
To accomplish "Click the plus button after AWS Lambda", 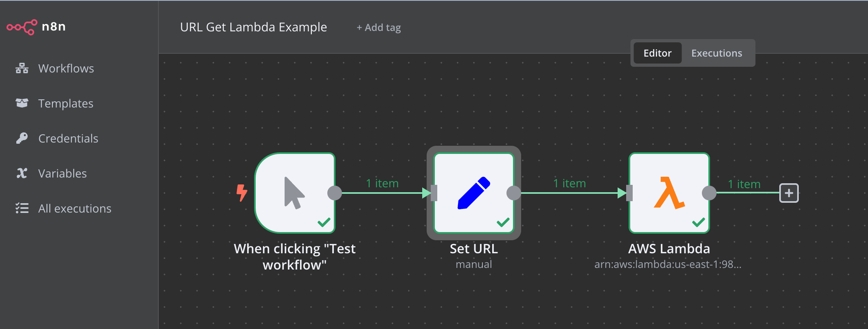I will [789, 193].
